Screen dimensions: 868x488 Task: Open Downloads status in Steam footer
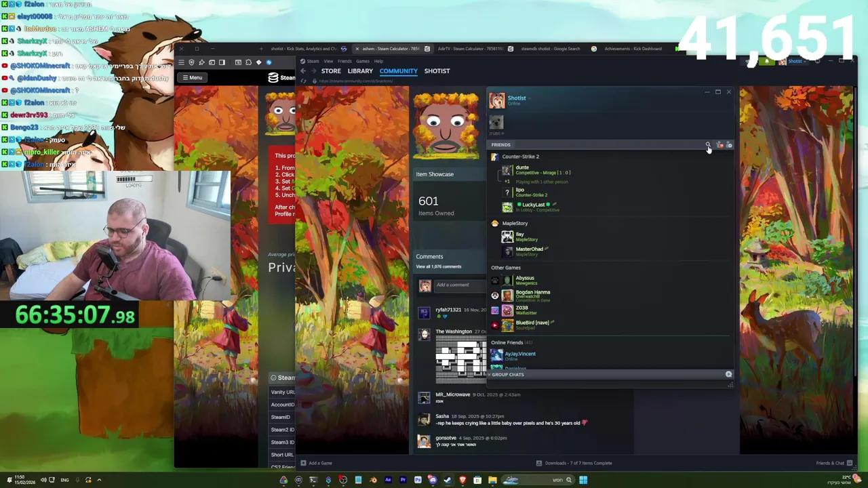tap(574, 463)
